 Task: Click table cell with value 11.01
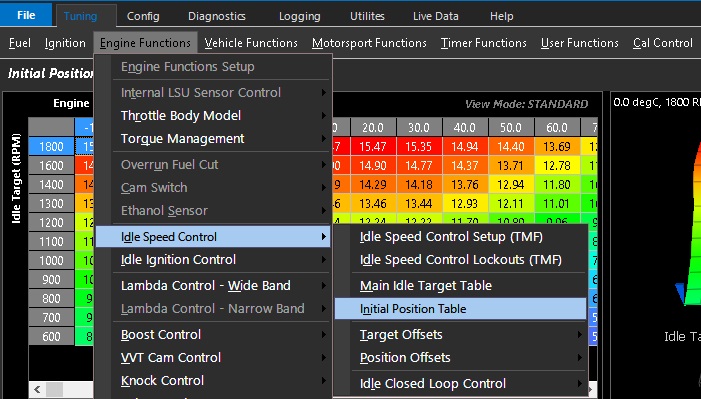[x=557, y=204]
